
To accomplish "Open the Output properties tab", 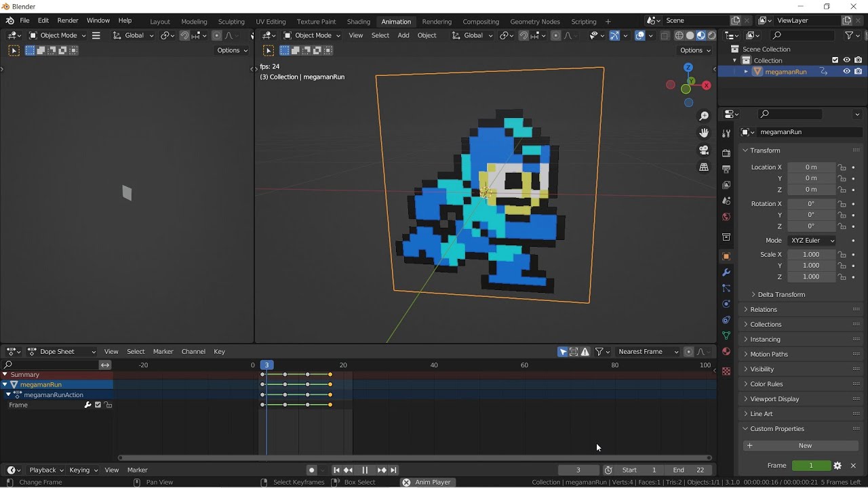I will pyautogui.click(x=726, y=169).
